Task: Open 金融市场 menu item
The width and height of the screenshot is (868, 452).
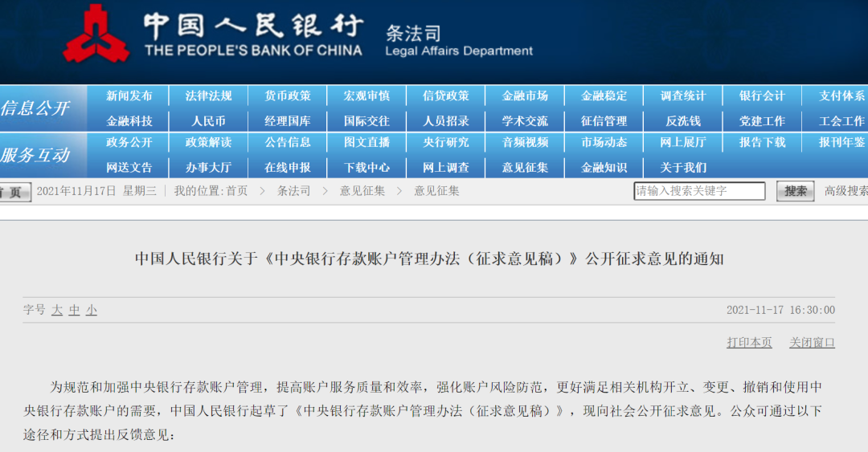Action: [x=525, y=96]
